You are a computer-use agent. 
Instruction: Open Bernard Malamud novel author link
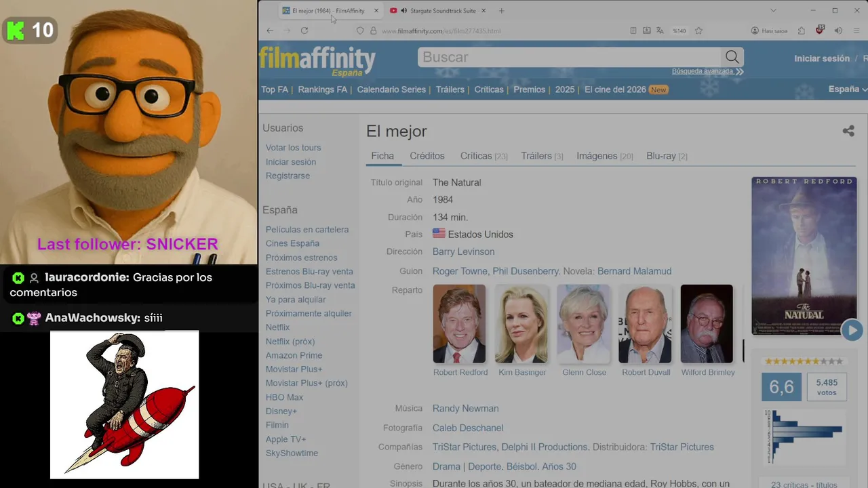point(634,271)
